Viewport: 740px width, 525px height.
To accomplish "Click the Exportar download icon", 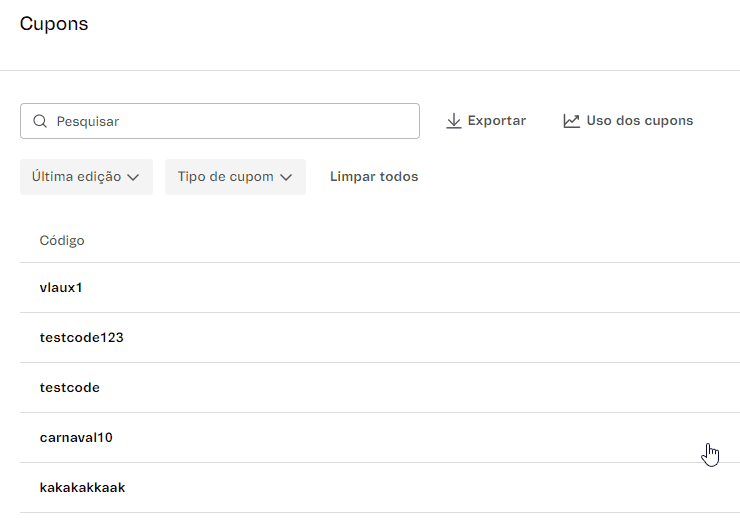I will 453,121.
